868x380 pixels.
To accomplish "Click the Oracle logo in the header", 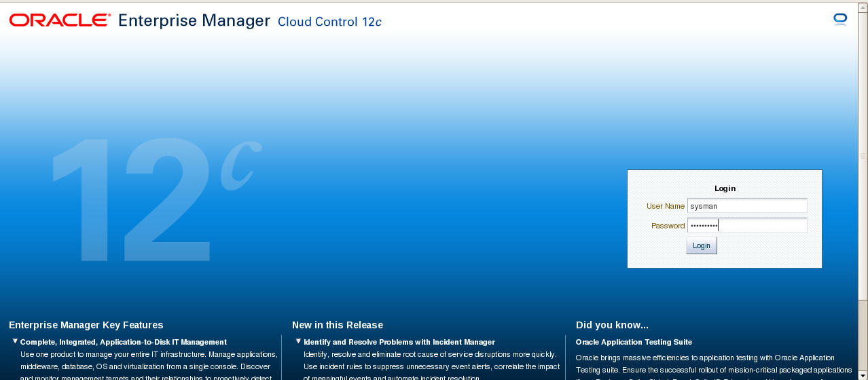I will [60, 20].
